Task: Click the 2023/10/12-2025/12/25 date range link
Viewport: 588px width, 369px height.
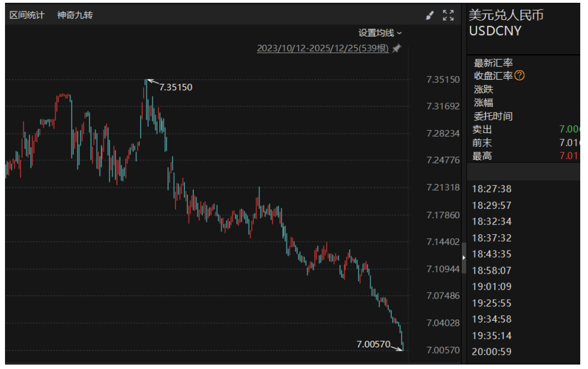Action: point(323,49)
